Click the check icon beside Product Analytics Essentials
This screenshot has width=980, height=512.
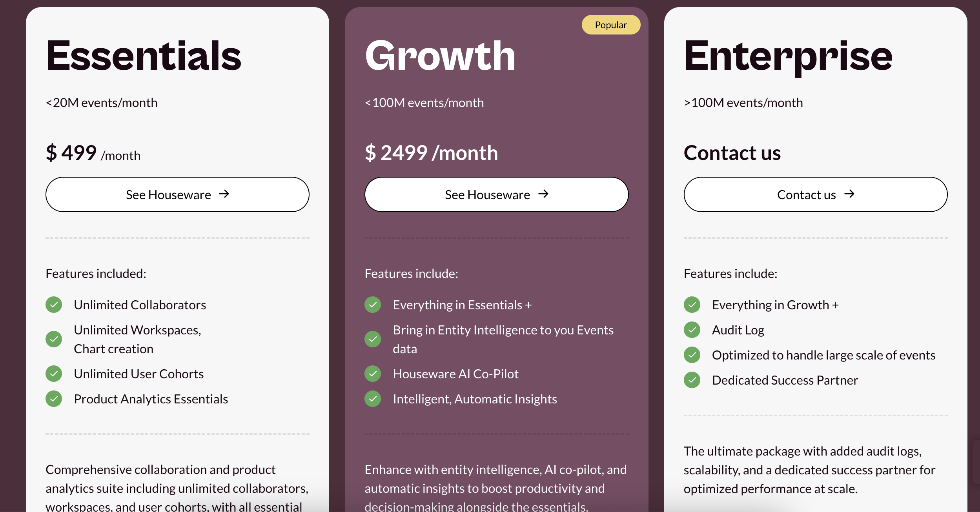tap(54, 399)
